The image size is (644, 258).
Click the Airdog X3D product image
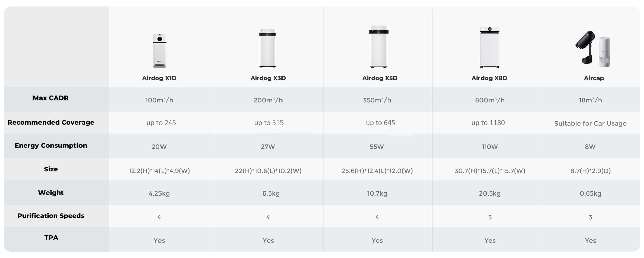[268, 48]
